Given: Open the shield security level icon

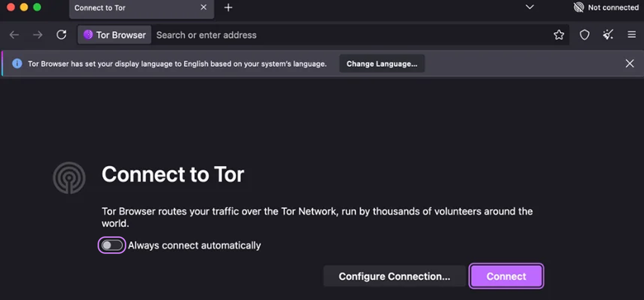Looking at the screenshot, I should pyautogui.click(x=584, y=35).
